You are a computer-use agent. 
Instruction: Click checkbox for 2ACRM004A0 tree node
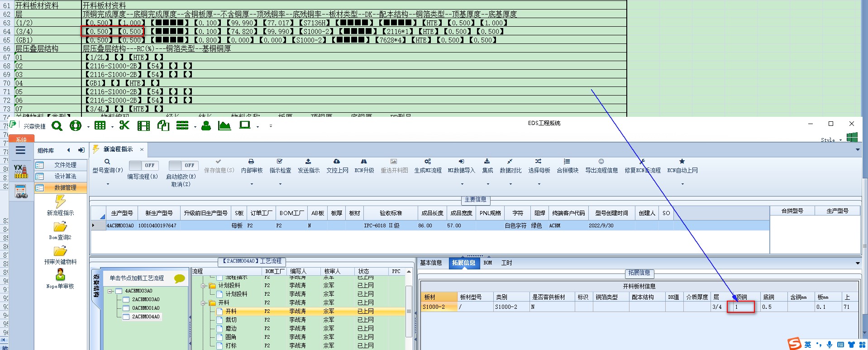point(126,316)
